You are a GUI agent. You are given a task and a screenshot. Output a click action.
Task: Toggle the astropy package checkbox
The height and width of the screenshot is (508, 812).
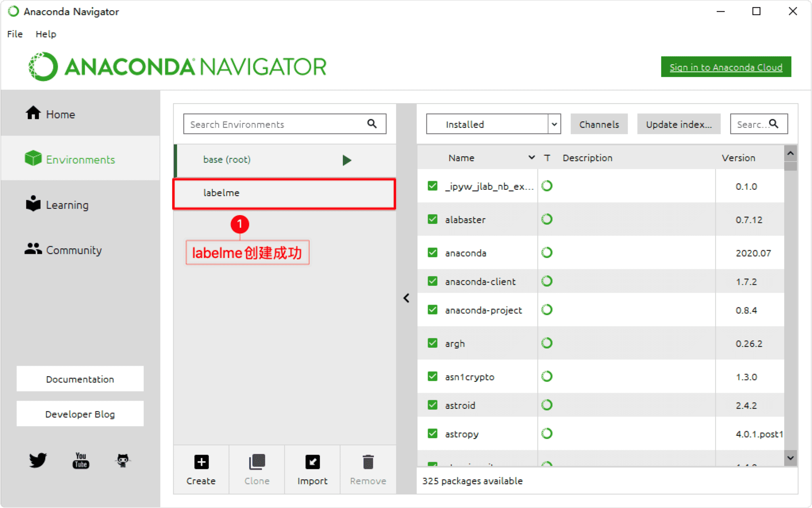tap(433, 433)
